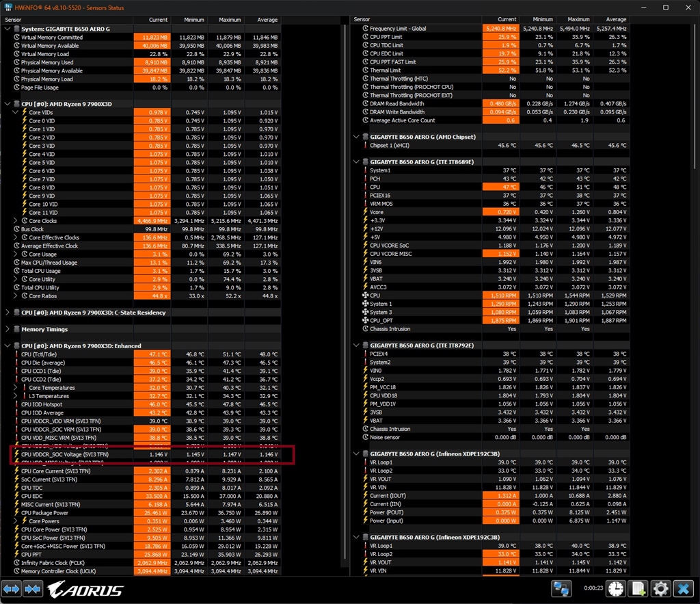Select the Memory Controller Clock (UCLK) row
The image size is (700, 604).
tap(141, 571)
